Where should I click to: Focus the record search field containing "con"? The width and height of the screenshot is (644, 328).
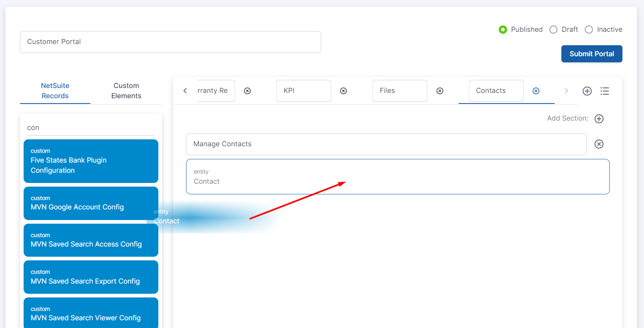pyautogui.click(x=90, y=128)
